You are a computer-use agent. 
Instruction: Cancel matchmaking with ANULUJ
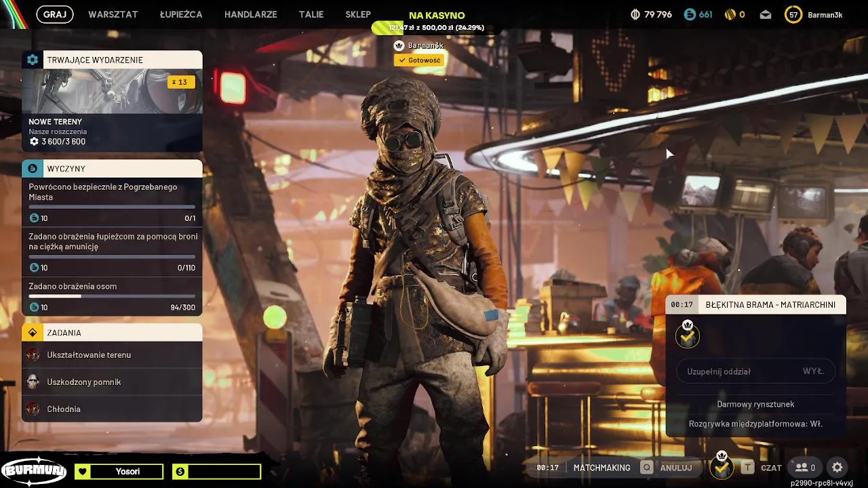point(676,468)
